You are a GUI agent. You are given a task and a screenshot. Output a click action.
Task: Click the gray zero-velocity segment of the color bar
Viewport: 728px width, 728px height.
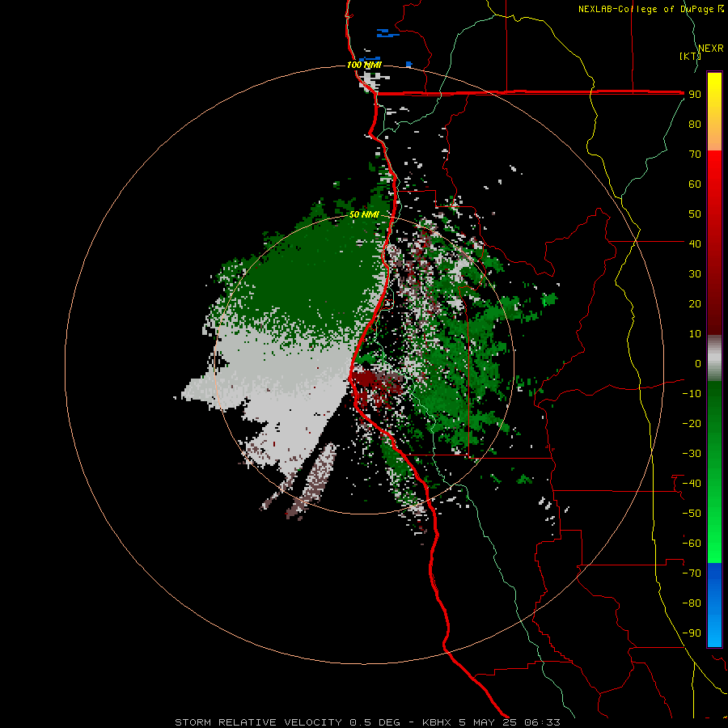point(714,358)
